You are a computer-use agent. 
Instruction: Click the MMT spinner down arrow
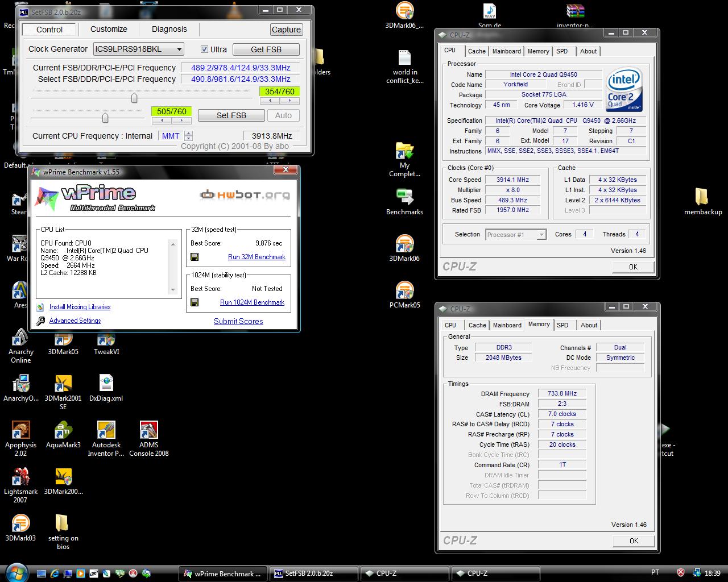189,138
